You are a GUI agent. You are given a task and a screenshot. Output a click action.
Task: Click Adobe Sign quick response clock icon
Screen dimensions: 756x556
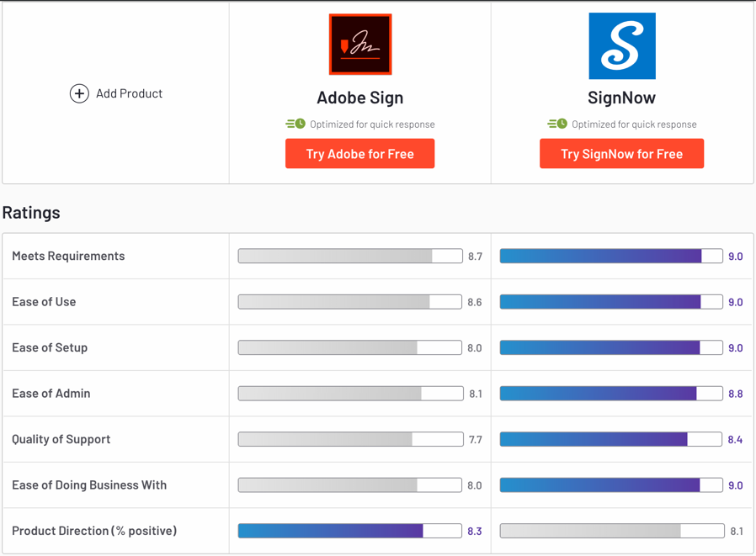pos(295,124)
